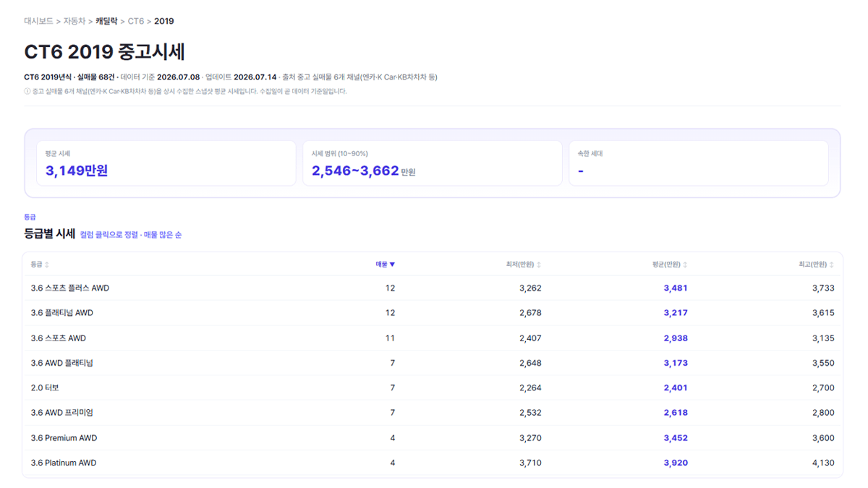Open the 캐딜락 breadcrumb link
This screenshot has width=868, height=488.
(106, 22)
